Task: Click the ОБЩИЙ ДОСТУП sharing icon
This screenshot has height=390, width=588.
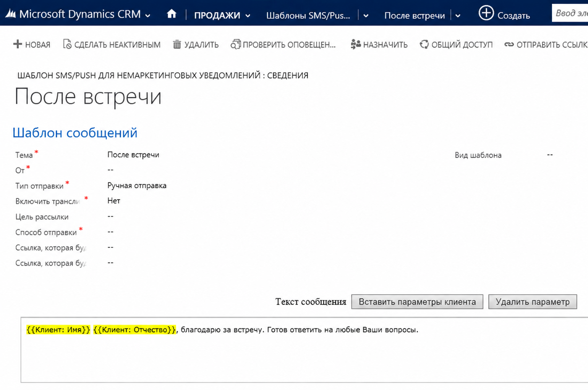Action: pos(424,44)
